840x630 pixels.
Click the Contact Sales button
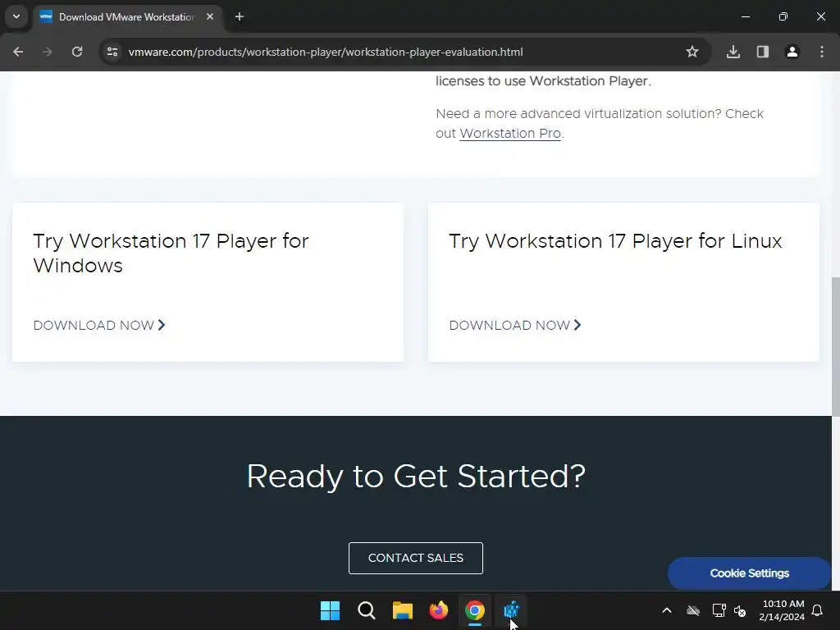[x=416, y=558]
